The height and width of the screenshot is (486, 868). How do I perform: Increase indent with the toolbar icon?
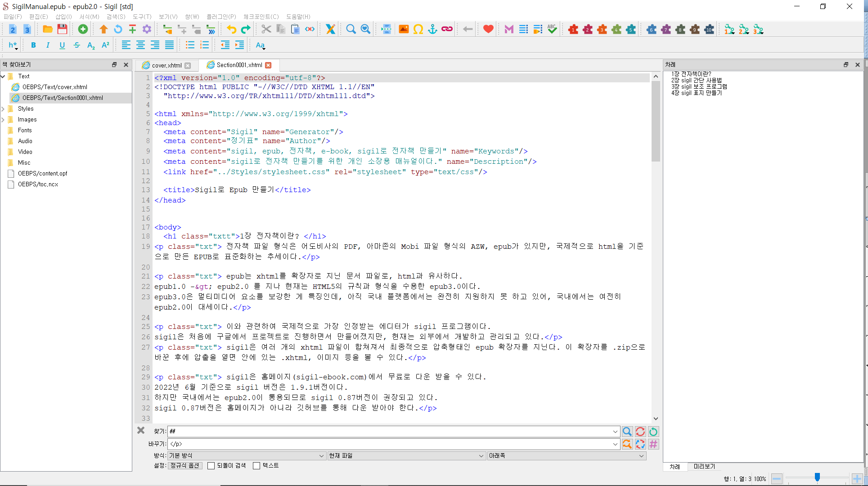[239, 45]
